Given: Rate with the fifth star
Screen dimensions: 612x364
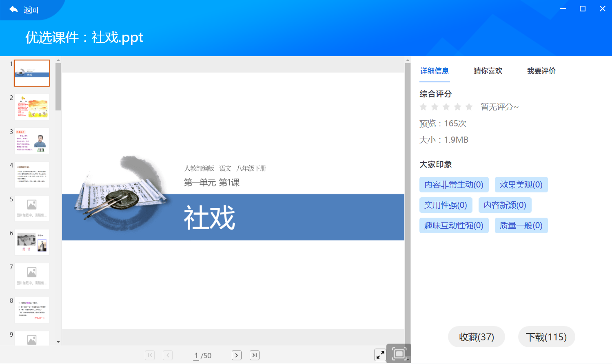Looking at the screenshot, I should (469, 107).
